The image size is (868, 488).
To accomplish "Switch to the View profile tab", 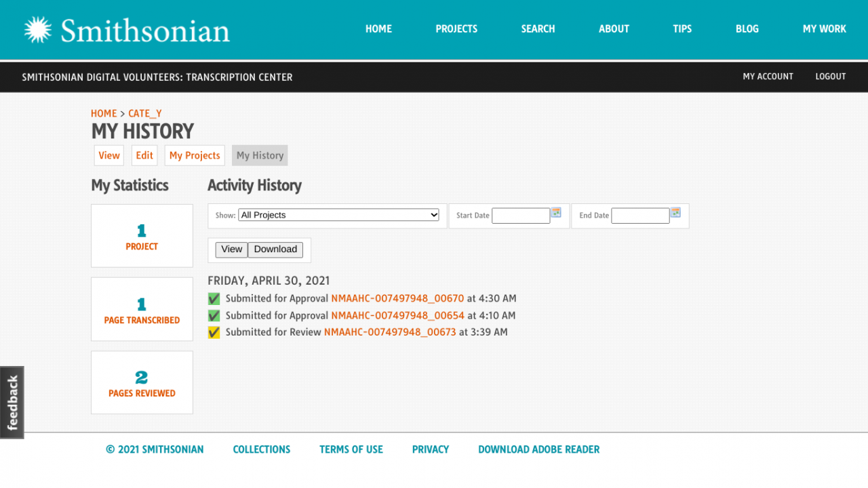I will coord(109,155).
